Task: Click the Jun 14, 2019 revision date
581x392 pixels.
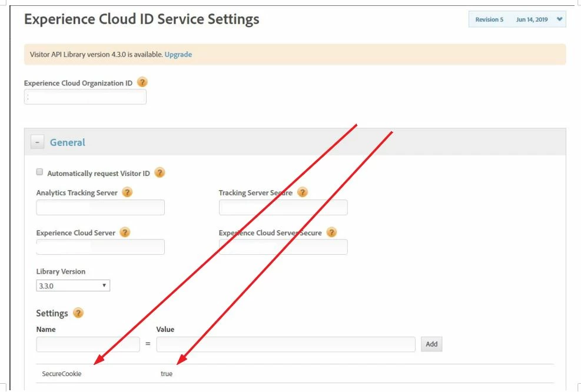Action: 532,19
